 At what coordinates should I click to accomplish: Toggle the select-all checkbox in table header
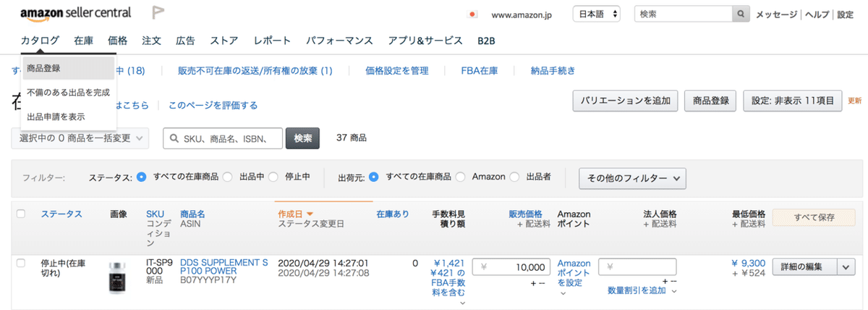coord(20,214)
